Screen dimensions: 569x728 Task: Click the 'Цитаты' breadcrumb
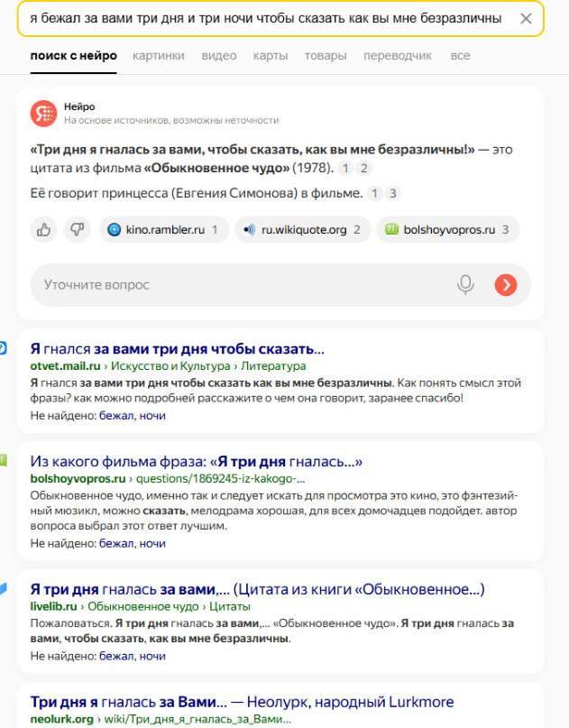pyautogui.click(x=230, y=606)
